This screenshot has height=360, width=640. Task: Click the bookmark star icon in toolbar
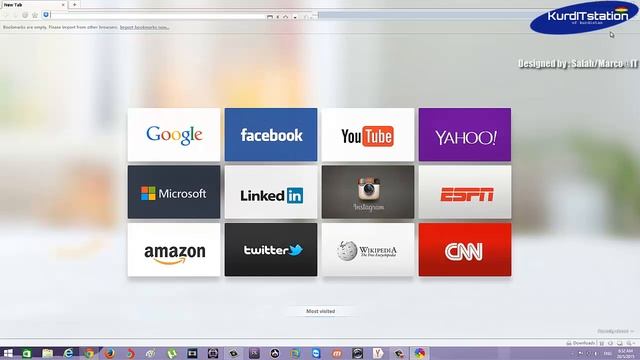click(35, 15)
